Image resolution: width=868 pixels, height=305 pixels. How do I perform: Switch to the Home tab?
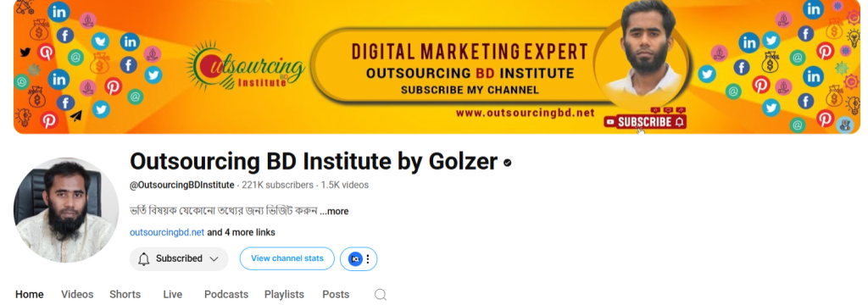click(x=30, y=295)
